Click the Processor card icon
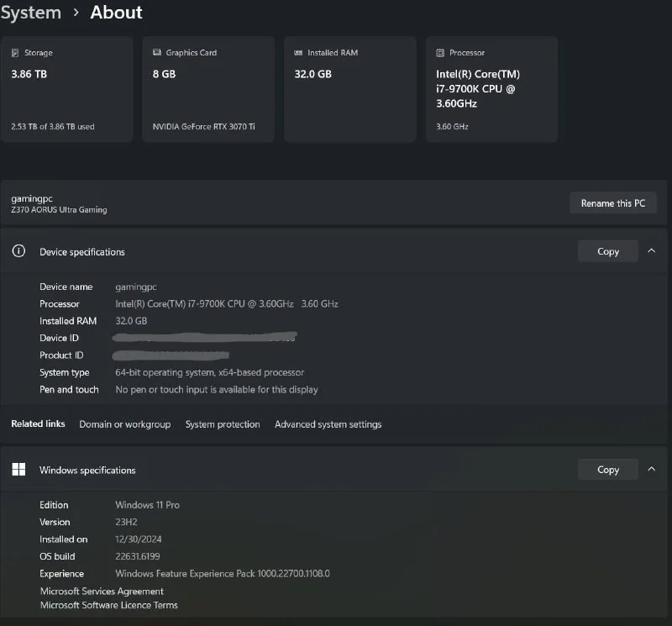Screen dimensions: 672x626 point(440,53)
